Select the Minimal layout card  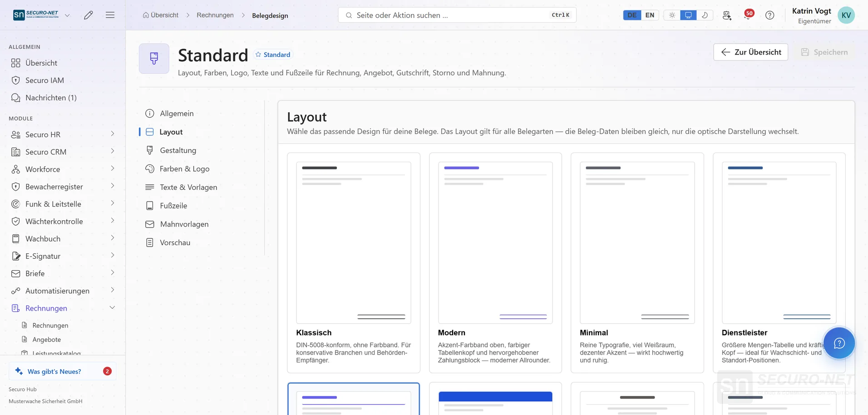click(637, 263)
